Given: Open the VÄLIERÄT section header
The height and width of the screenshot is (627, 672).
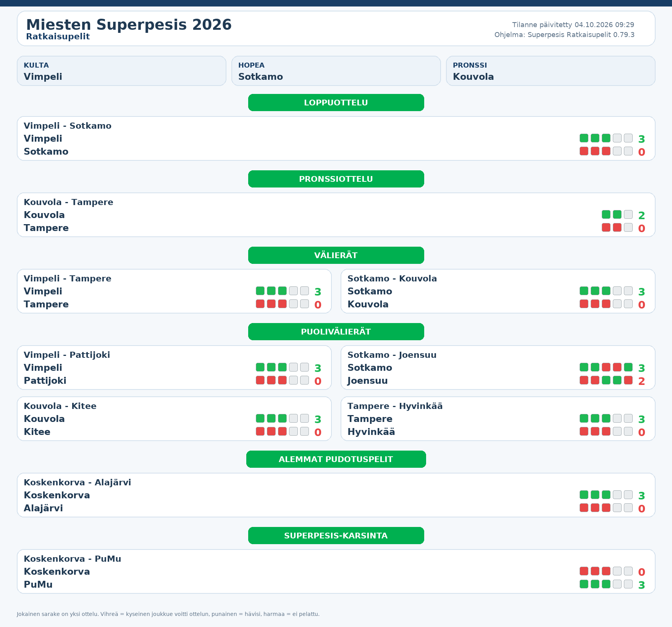Looking at the screenshot, I should pyautogui.click(x=336, y=255).
